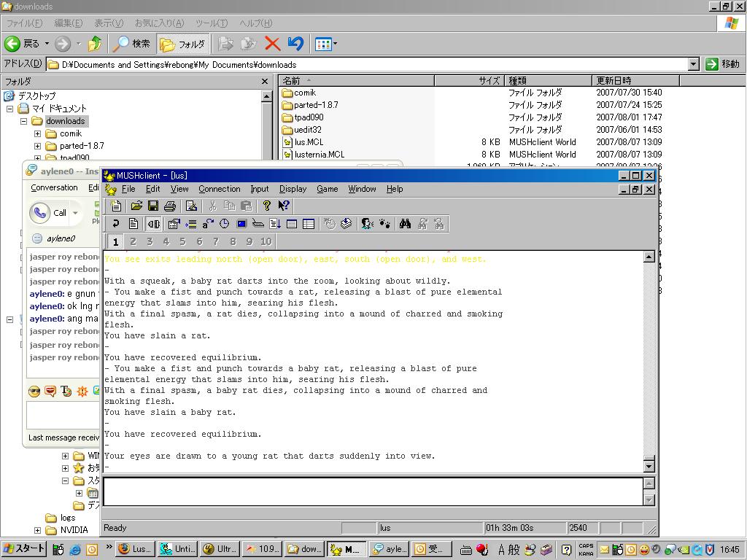Image resolution: width=747 pixels, height=560 pixels.
Task: Open the 戻る back history dropdown arrow
Action: pyautogui.click(x=47, y=44)
